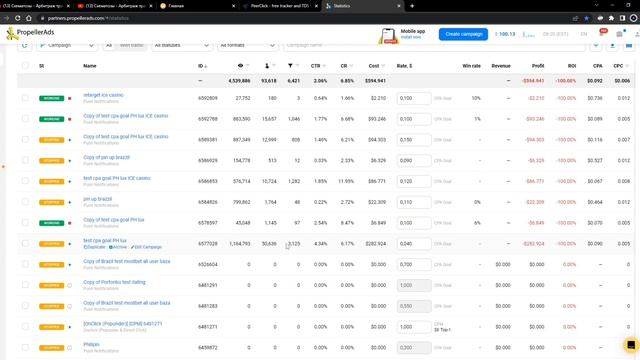The image size is (640, 360).
Task: Click the mobile app phone promo image
Action: tap(388, 36)
